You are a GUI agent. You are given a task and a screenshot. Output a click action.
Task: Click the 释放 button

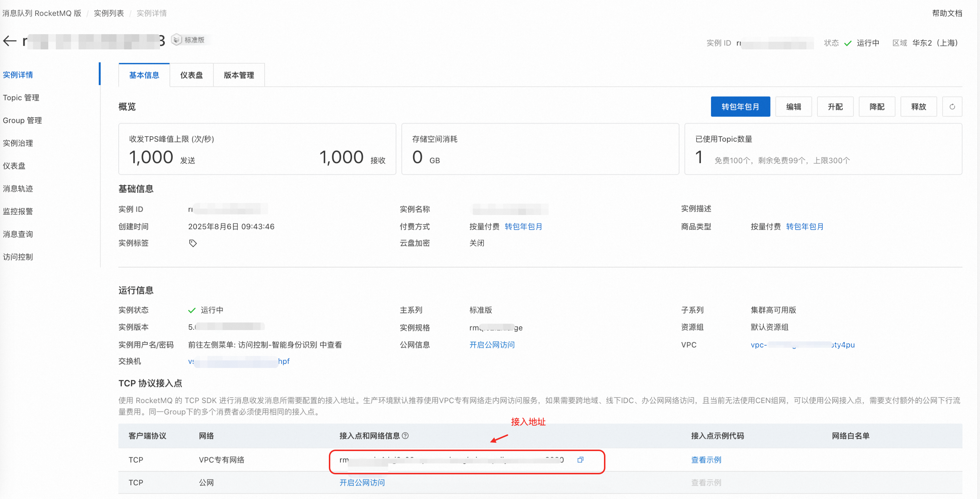coord(919,106)
